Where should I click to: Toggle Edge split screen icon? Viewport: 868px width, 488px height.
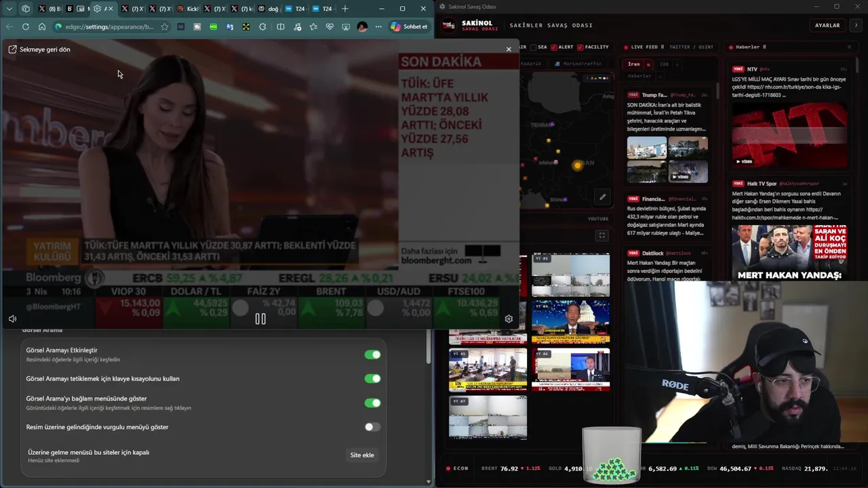point(280,26)
